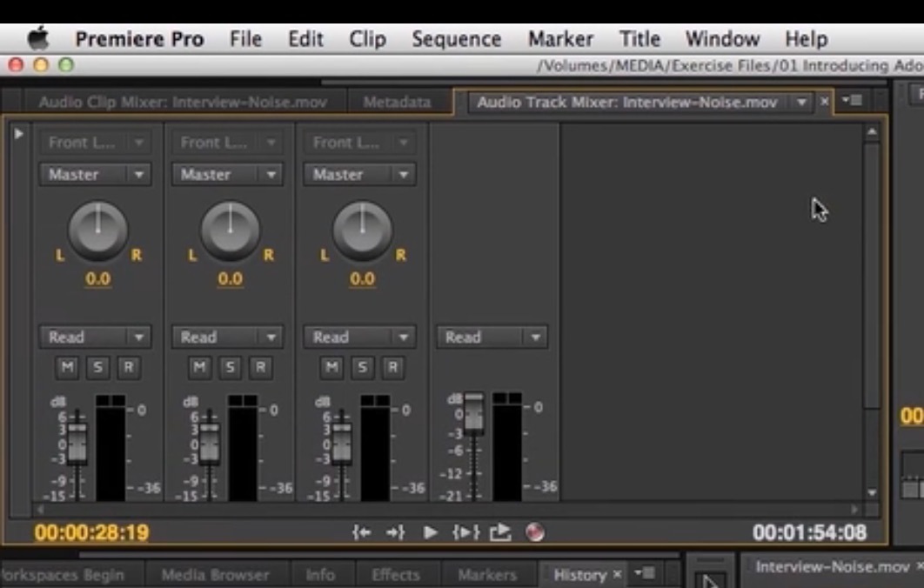The width and height of the screenshot is (924, 588).
Task: Open the Apple menu
Action: click(38, 39)
